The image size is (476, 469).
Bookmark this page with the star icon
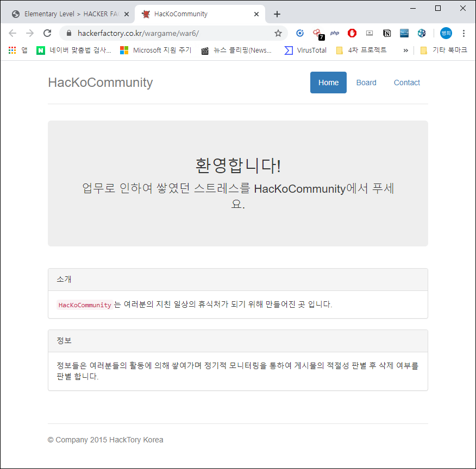[x=278, y=33]
